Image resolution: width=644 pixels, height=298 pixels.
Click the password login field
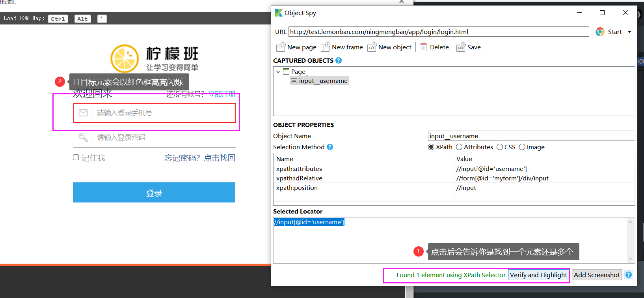pos(154,137)
